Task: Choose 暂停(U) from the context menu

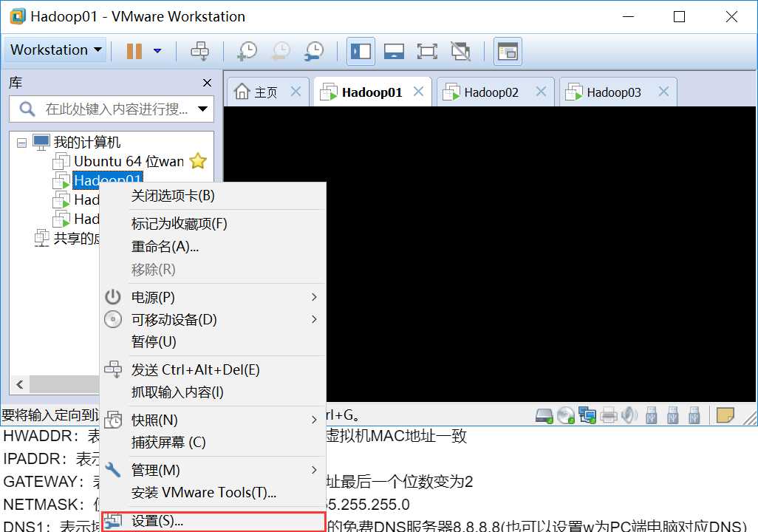Action: tap(213, 342)
